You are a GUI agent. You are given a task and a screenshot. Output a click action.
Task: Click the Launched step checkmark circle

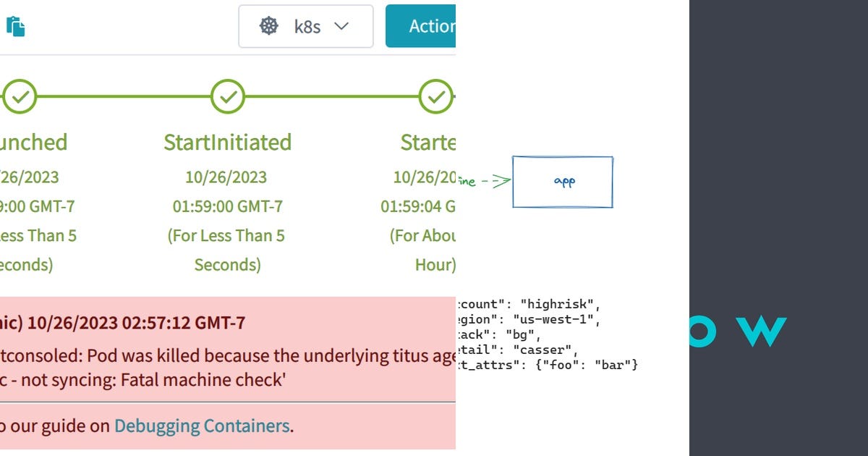[20, 96]
